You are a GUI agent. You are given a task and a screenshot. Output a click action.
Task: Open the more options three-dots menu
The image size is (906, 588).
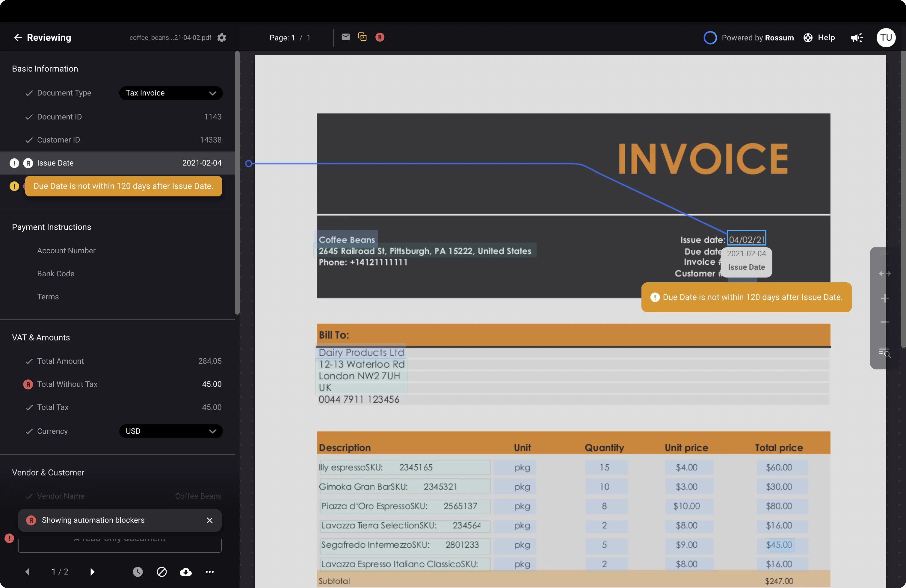209,572
